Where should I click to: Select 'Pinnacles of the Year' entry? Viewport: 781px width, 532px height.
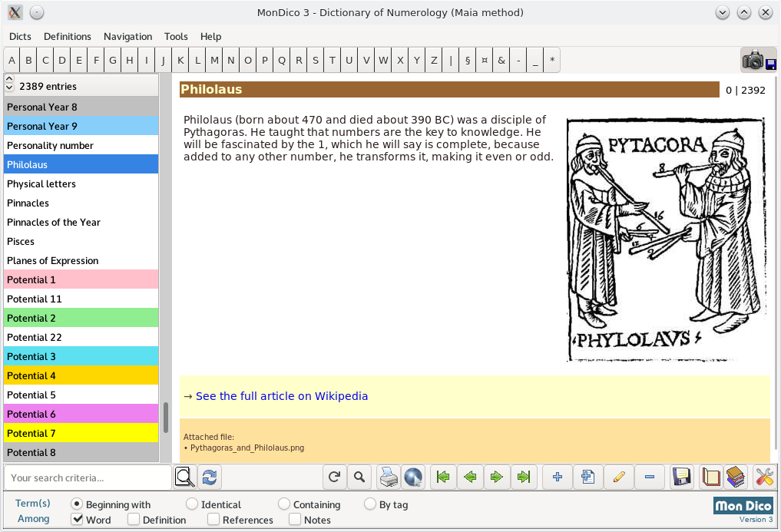[x=81, y=222]
